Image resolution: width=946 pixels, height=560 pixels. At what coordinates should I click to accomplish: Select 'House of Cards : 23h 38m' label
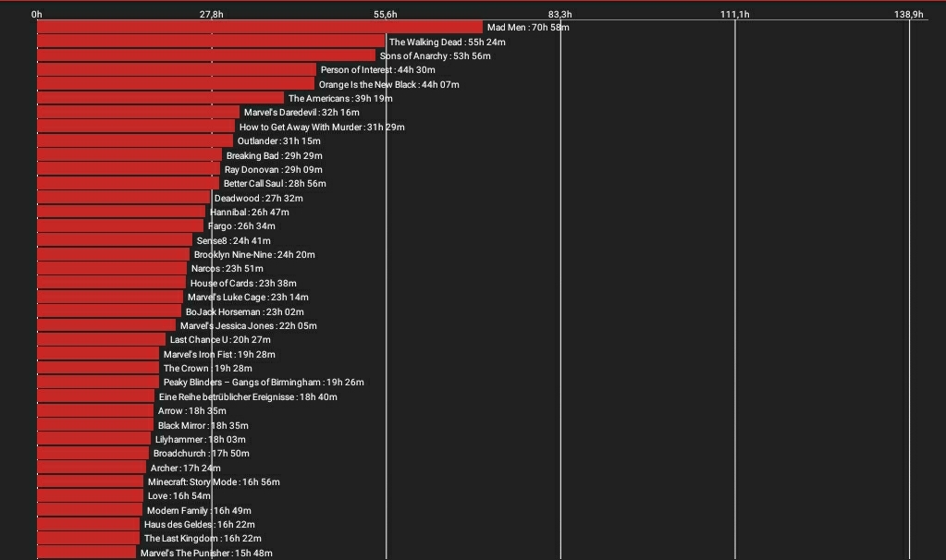point(243,284)
